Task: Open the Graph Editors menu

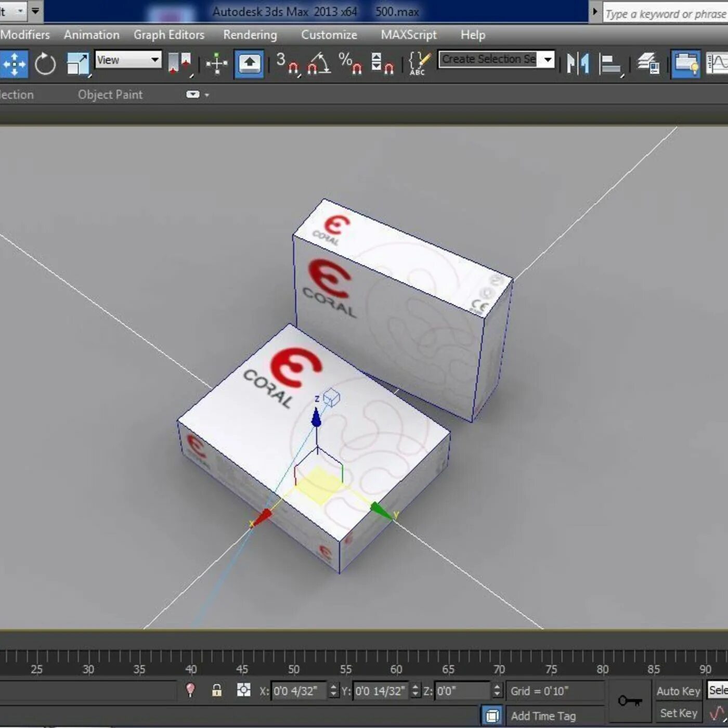Action: [169, 35]
